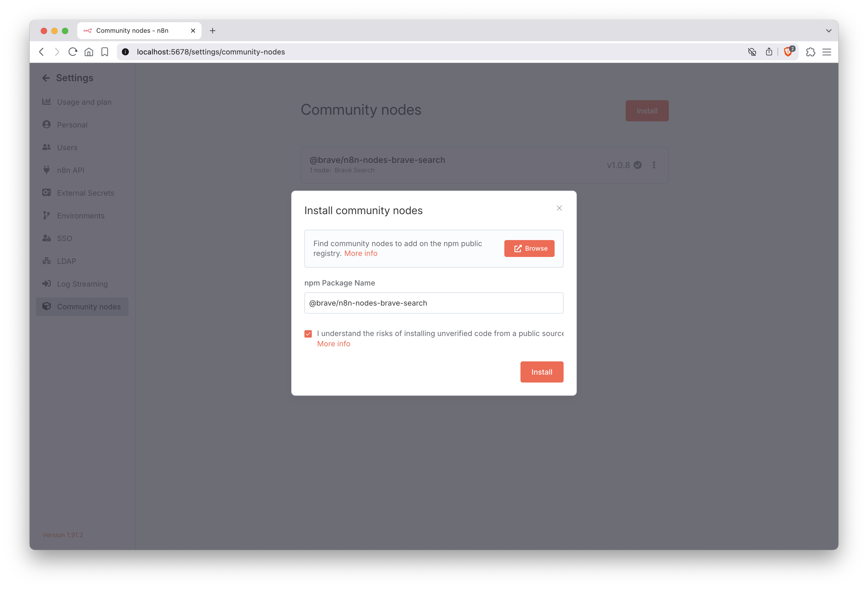868x589 pixels.
Task: Open More info link about npm registry
Action: pos(361,254)
